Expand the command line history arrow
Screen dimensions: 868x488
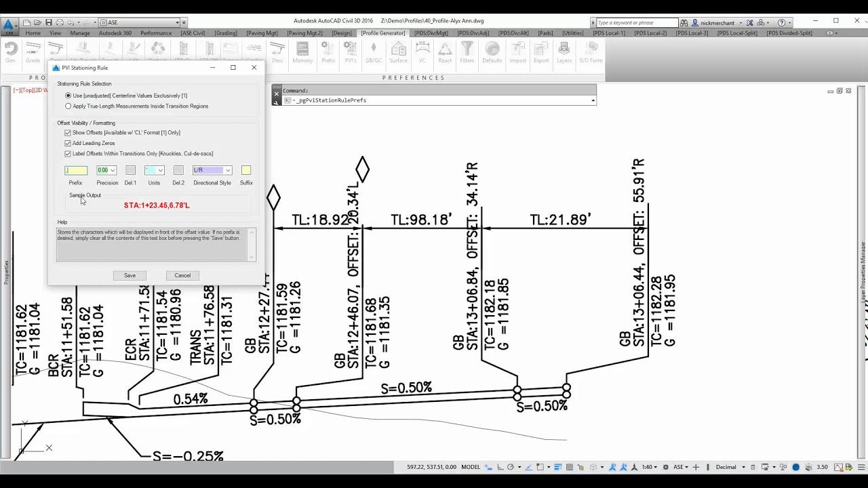[x=593, y=100]
